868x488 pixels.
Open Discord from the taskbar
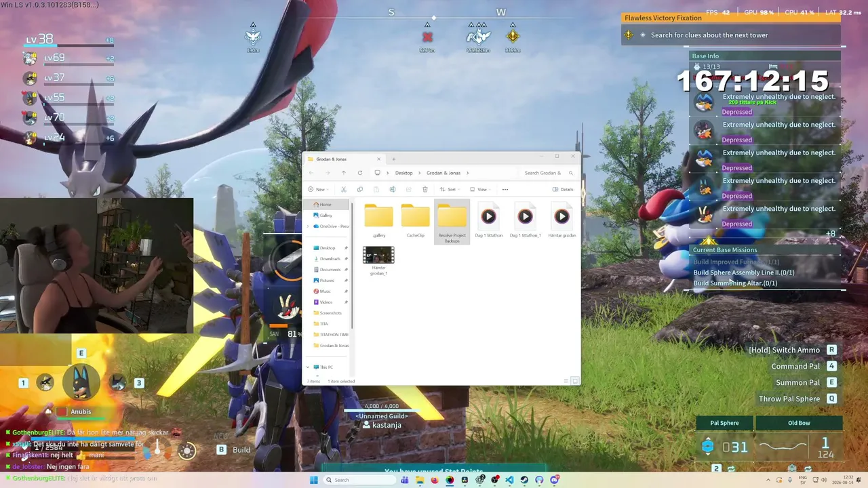coord(555,480)
